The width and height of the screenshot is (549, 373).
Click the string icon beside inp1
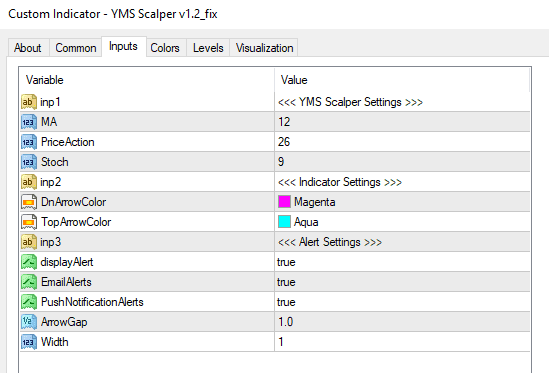click(29, 102)
